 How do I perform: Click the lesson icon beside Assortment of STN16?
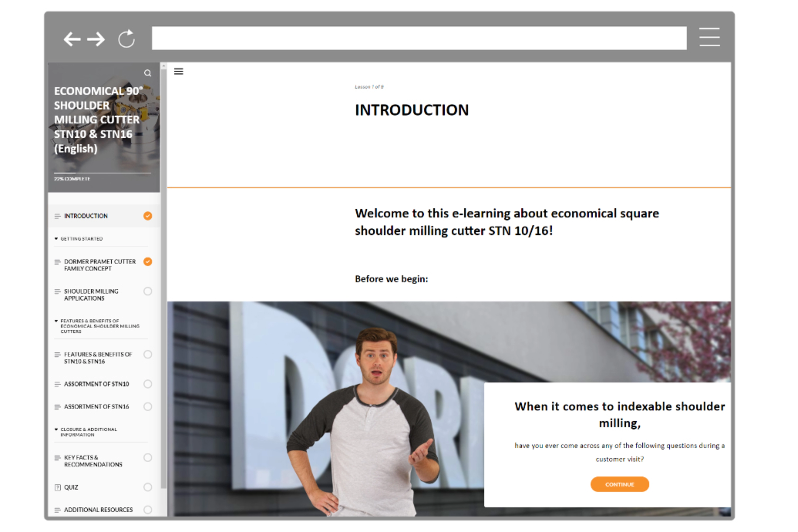click(x=58, y=407)
